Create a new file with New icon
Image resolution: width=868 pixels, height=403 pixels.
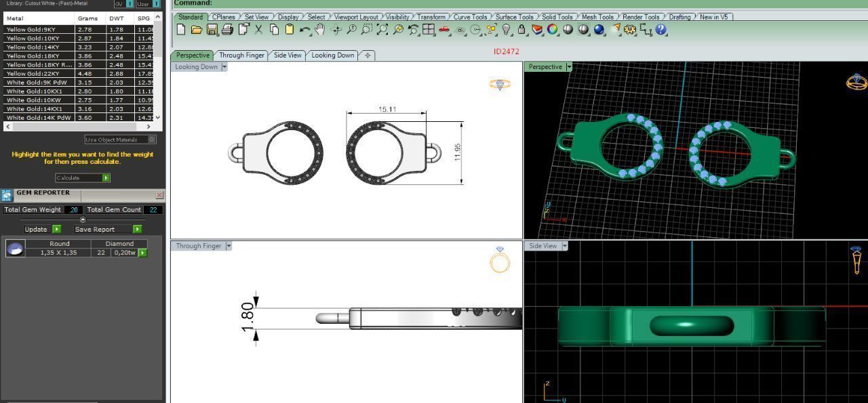pyautogui.click(x=180, y=29)
